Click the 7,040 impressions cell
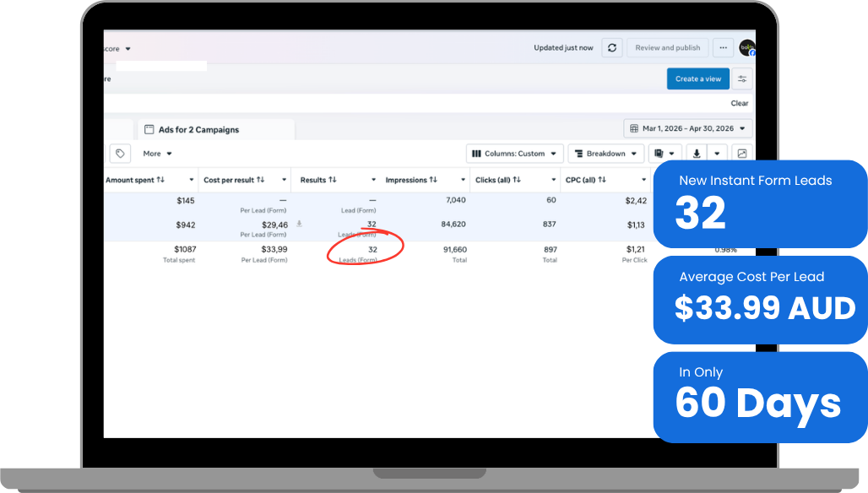Image resolution: width=868 pixels, height=493 pixels. point(456,200)
